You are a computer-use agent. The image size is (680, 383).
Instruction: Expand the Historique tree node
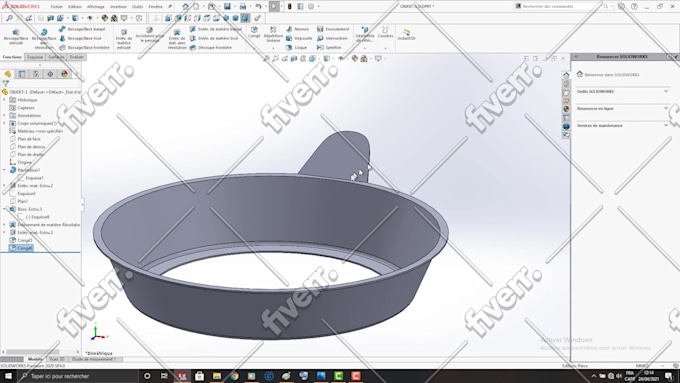4,100
